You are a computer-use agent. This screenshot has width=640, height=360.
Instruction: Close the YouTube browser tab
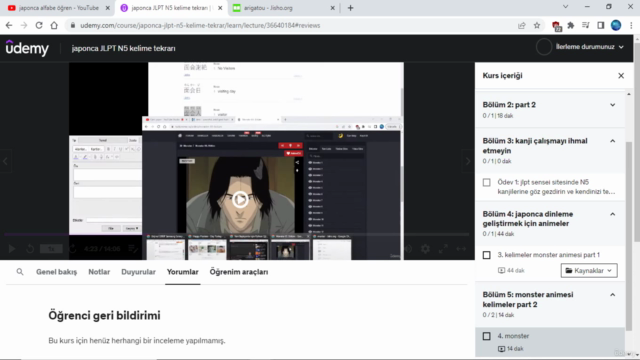click(x=108, y=8)
